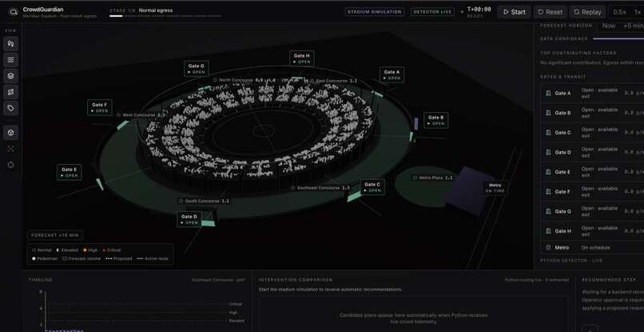Viewport: 644px width, 332px height.
Task: Click the Metro Plaza zone label
Action: pyautogui.click(x=432, y=178)
